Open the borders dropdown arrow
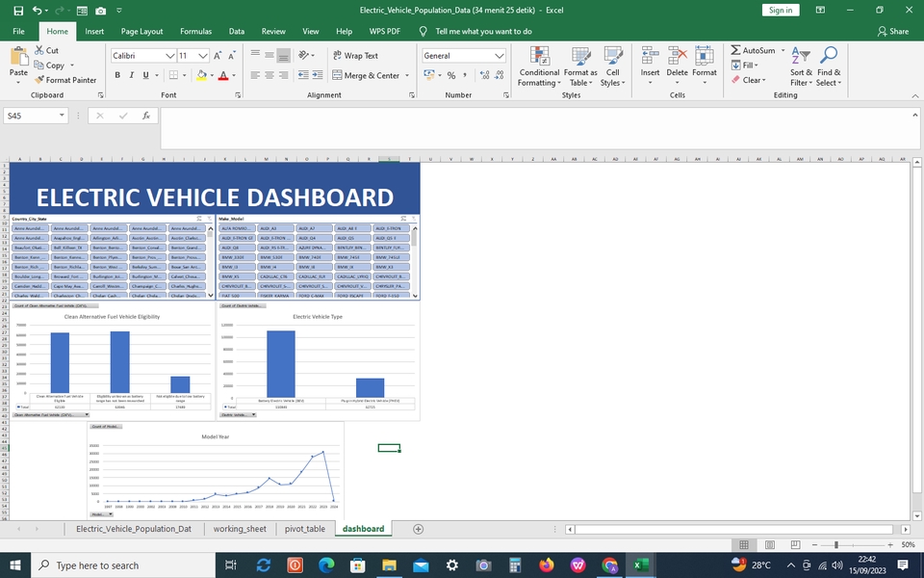924x578 pixels. click(185, 75)
